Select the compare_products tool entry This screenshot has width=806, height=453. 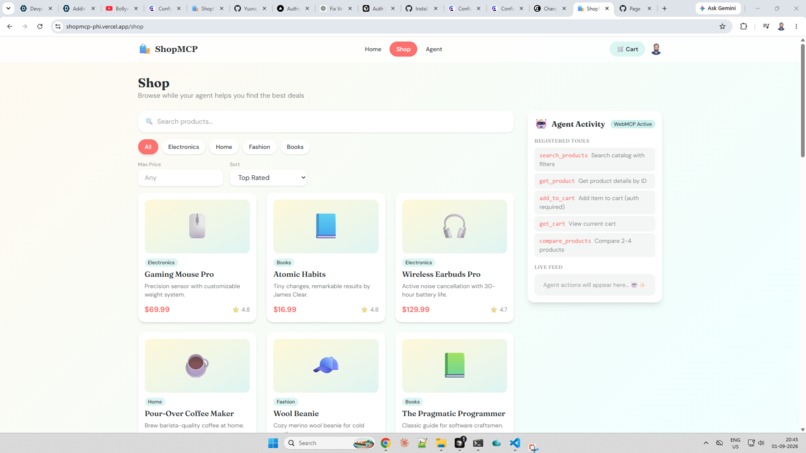(x=595, y=245)
